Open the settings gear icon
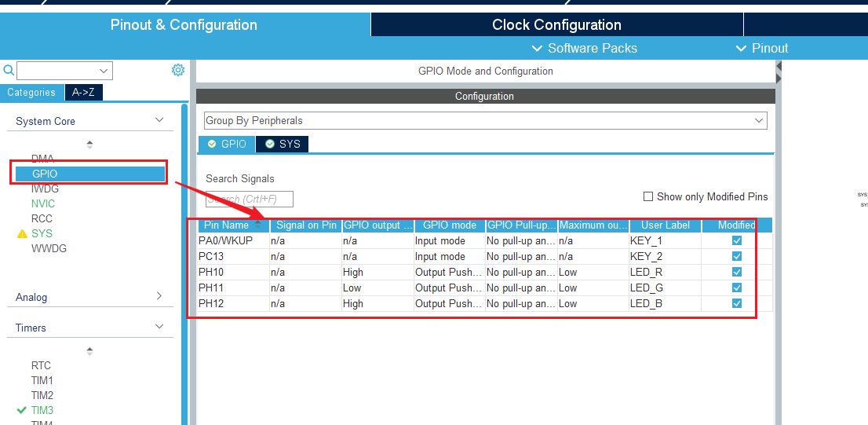868x425 pixels. pos(178,71)
